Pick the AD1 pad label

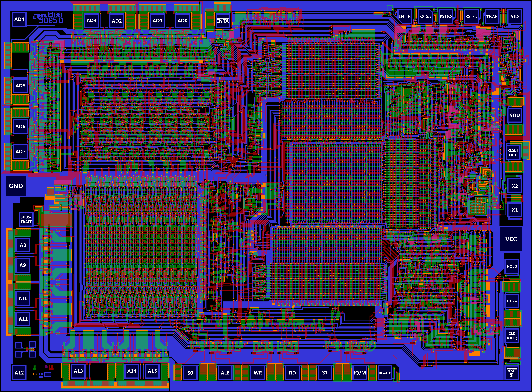tap(157, 21)
